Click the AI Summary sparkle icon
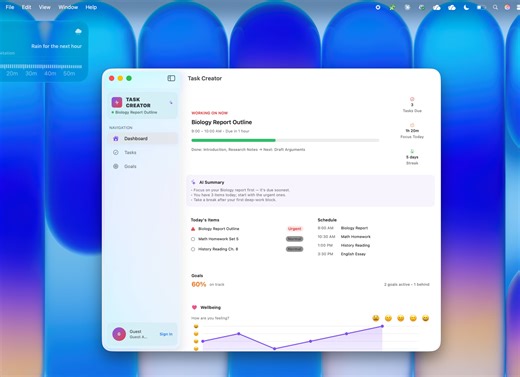This screenshot has height=377, width=520. (193, 182)
